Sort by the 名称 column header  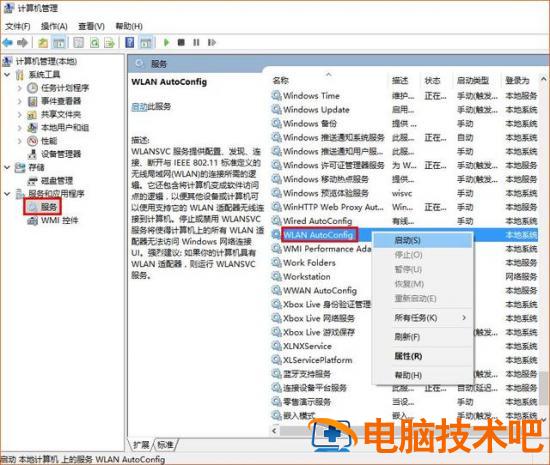click(x=329, y=80)
